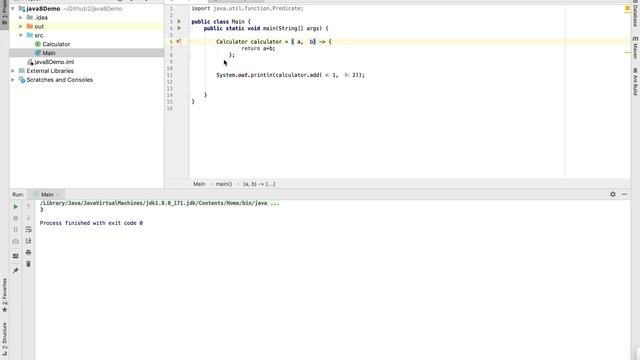
Task: Open the Maven tool window
Action: click(636, 47)
